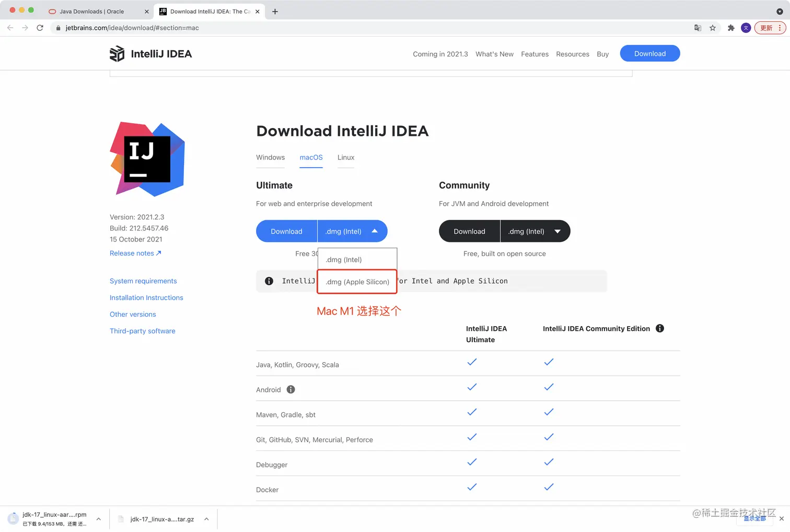The height and width of the screenshot is (532, 790).
Task: Click 'Version: 2021.2.3' text
Action: coord(137,217)
